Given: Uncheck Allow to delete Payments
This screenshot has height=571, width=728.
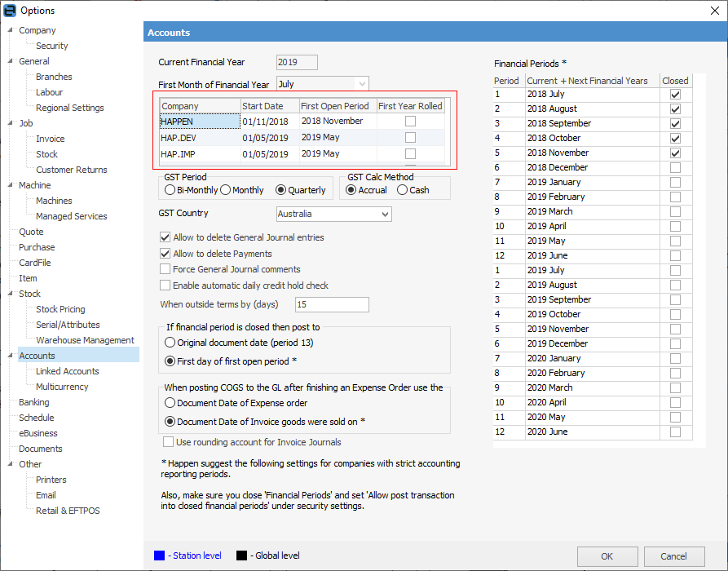Looking at the screenshot, I should pos(164,254).
